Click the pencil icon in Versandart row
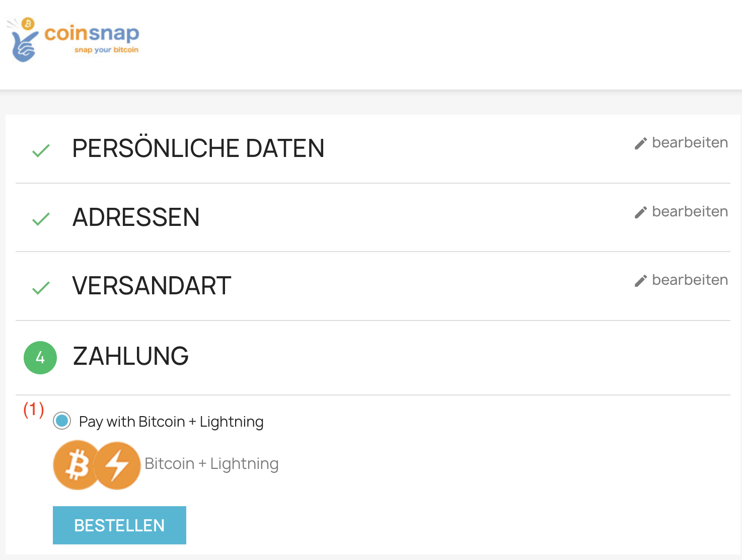Viewport: 742px width, 560px height. click(640, 281)
